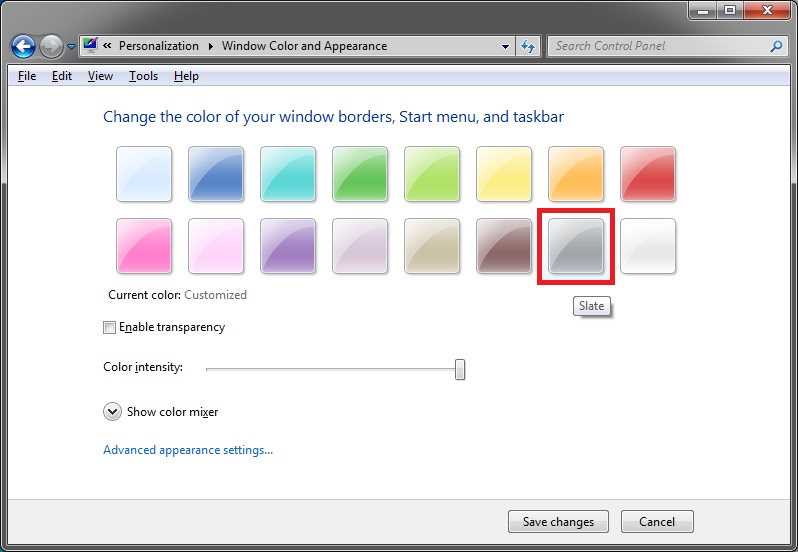Click the Color intensity slider handle
This screenshot has width=798, height=552.
(x=460, y=369)
